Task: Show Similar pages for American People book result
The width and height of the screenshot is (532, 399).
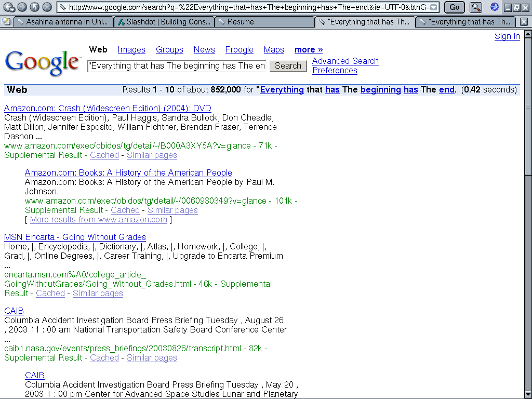Action: 172,210
